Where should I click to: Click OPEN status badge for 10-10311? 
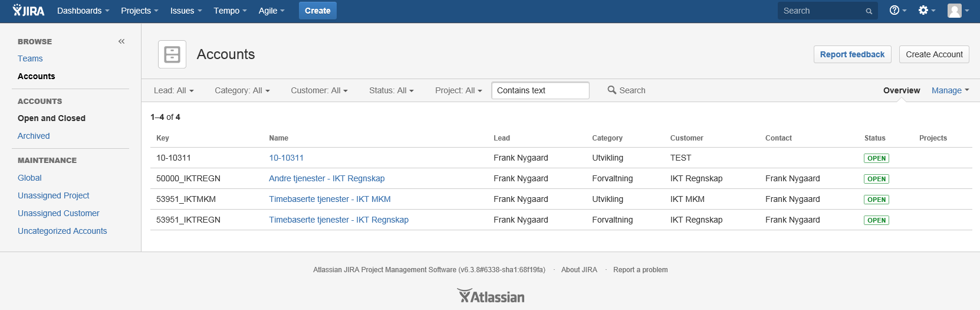(877, 158)
